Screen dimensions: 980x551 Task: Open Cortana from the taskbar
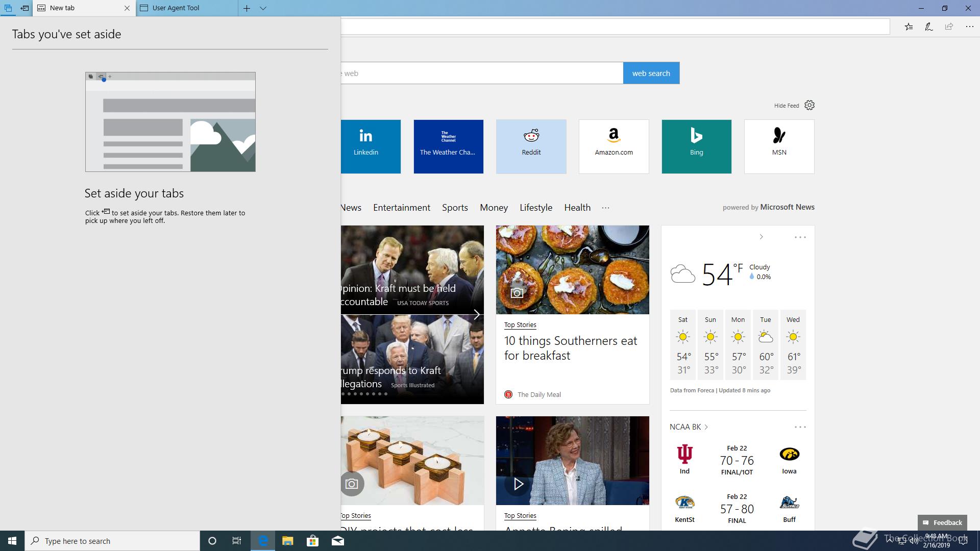212,541
